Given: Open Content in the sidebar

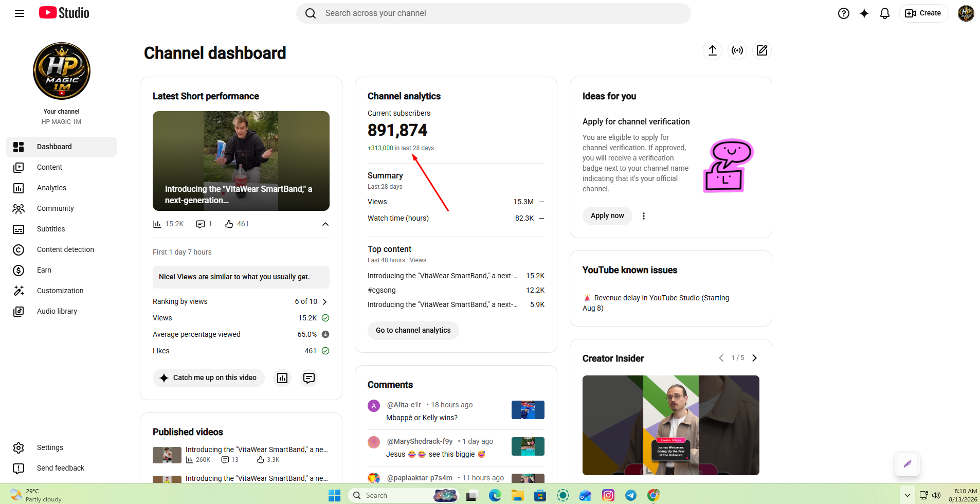Looking at the screenshot, I should pyautogui.click(x=62, y=168).
